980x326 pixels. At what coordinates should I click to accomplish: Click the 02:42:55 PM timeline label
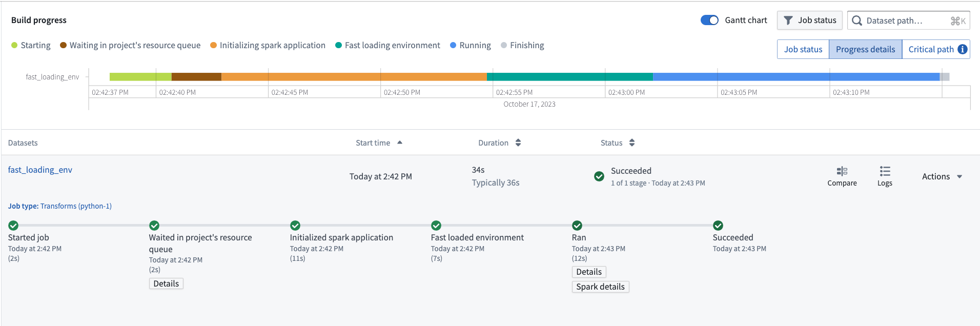pos(514,92)
